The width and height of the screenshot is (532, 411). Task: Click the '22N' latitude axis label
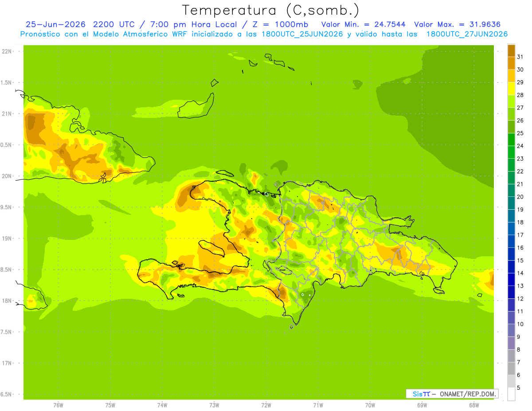7,51
